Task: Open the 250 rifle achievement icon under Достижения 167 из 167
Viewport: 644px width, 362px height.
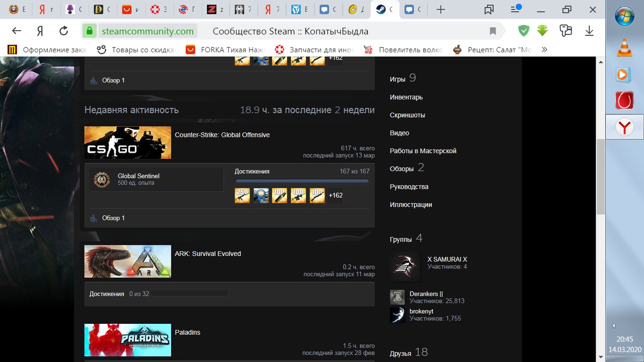Action: click(243, 196)
